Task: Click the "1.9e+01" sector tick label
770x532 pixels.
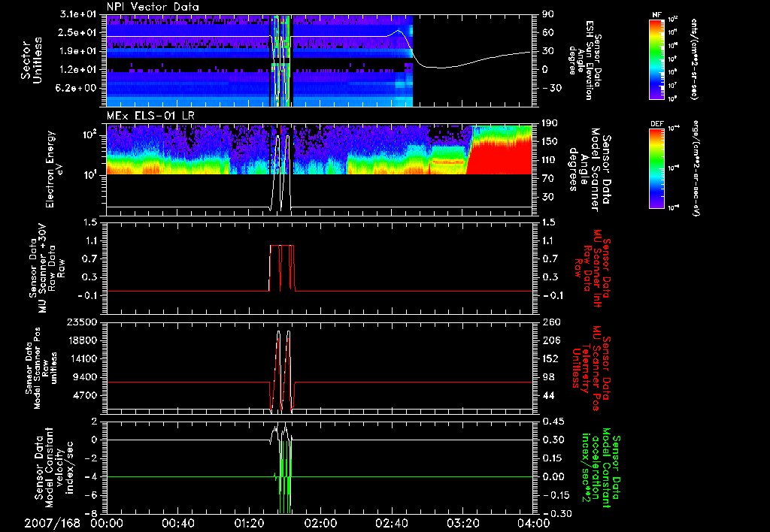Action: [x=78, y=51]
